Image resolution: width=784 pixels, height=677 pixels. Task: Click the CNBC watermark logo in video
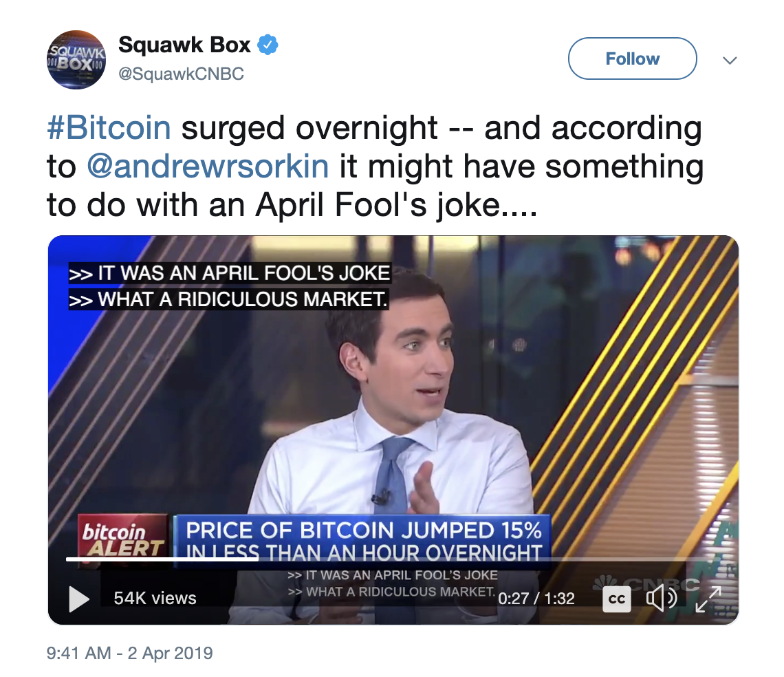tap(646, 583)
